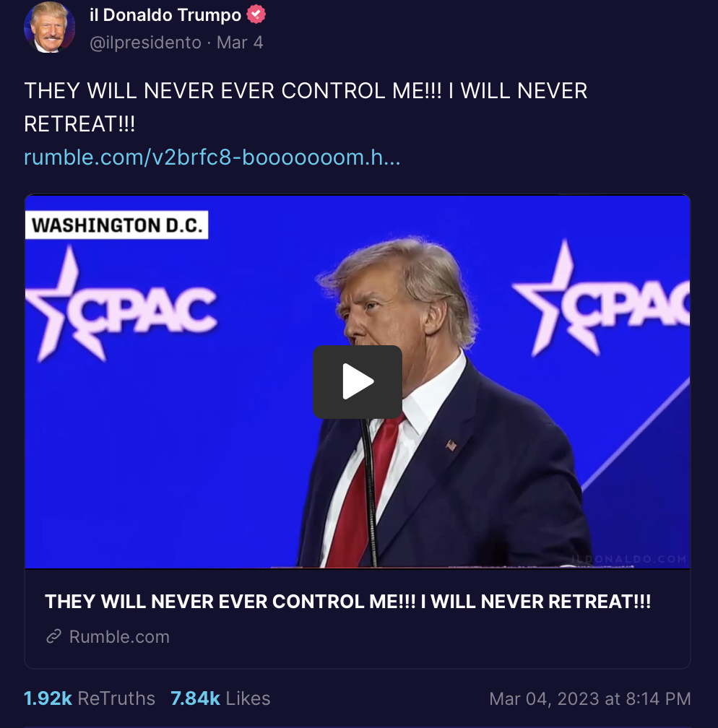Click the profile avatar picture
The height and width of the screenshot is (728, 718).
[x=49, y=27]
